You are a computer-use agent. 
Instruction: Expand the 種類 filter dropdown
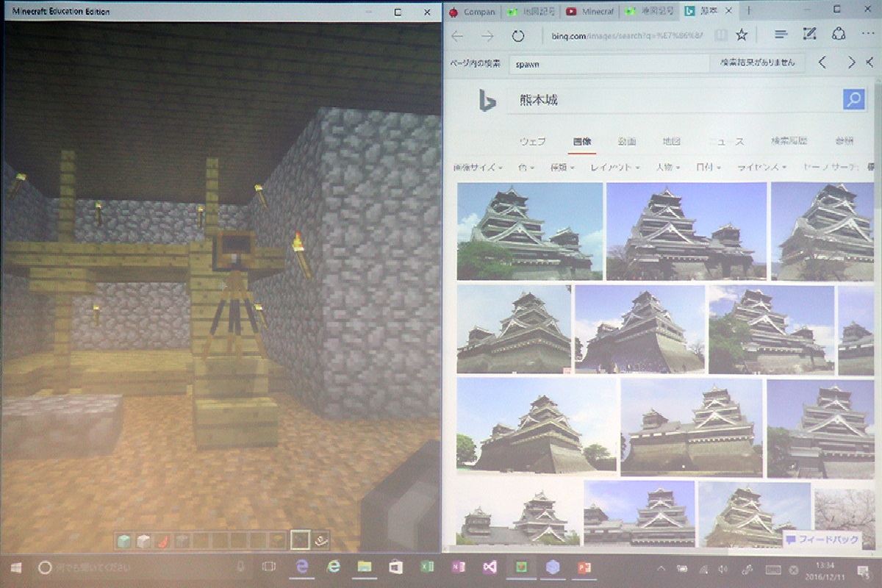coord(562,168)
